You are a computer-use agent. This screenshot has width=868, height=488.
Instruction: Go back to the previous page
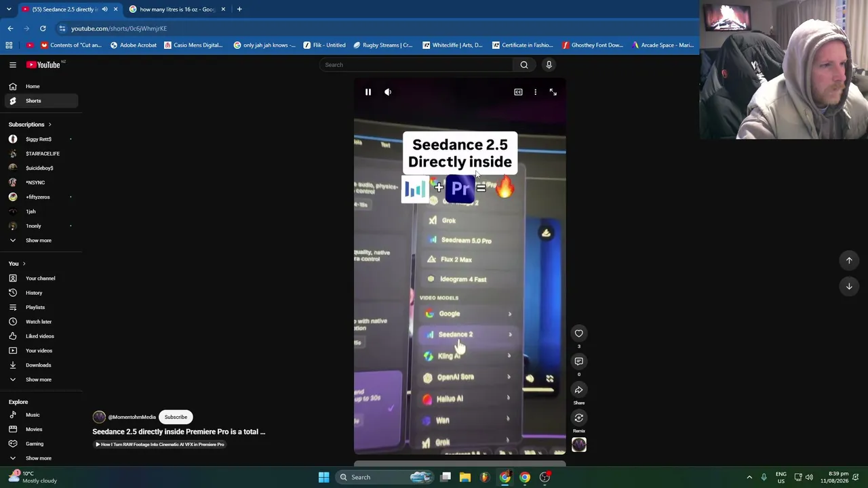coord(10,28)
